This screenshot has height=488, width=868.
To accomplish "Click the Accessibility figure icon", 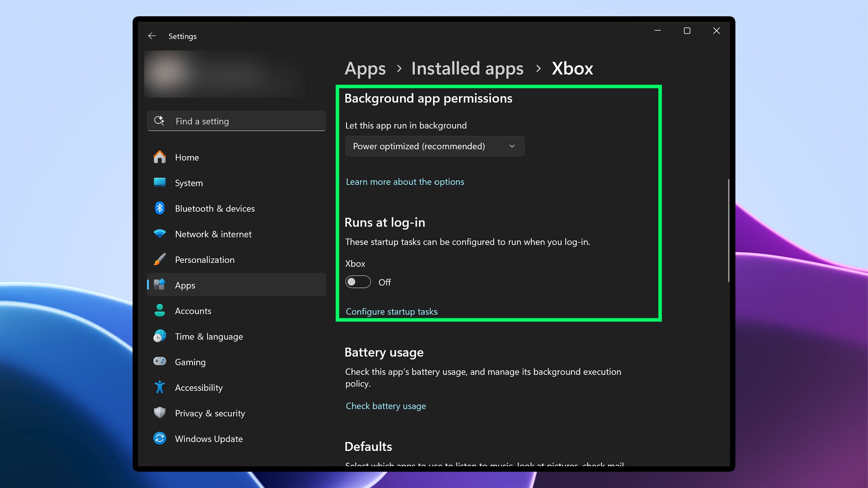I will [159, 387].
